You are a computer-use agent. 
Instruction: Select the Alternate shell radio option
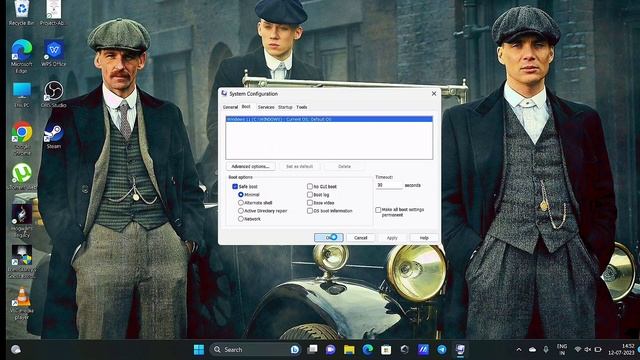click(241, 202)
